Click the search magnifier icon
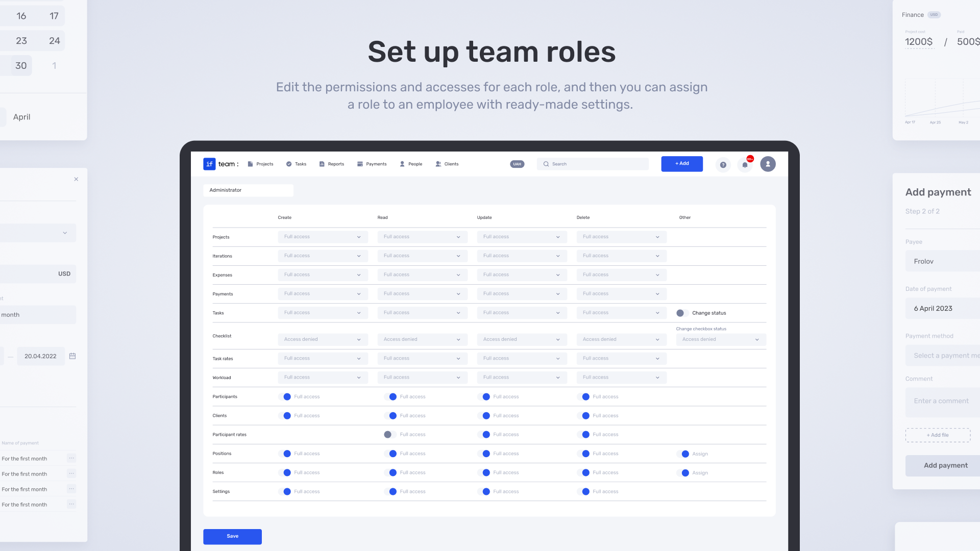Screen dimensions: 980x551 click(546, 164)
